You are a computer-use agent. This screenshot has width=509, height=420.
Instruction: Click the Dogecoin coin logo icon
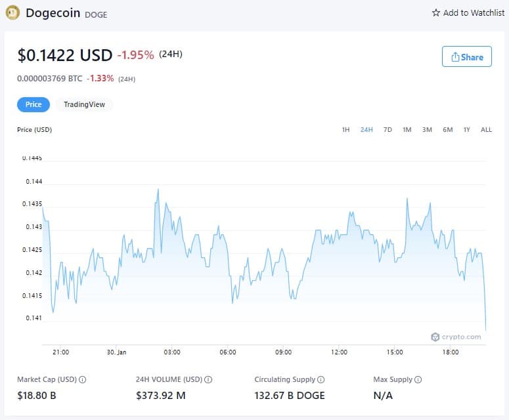(x=12, y=12)
